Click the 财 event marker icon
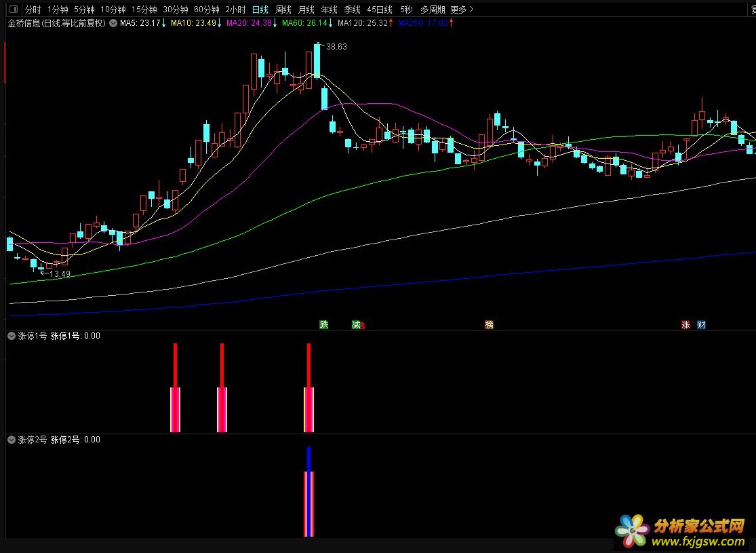Viewport: 756px width, 553px height. pyautogui.click(x=701, y=325)
